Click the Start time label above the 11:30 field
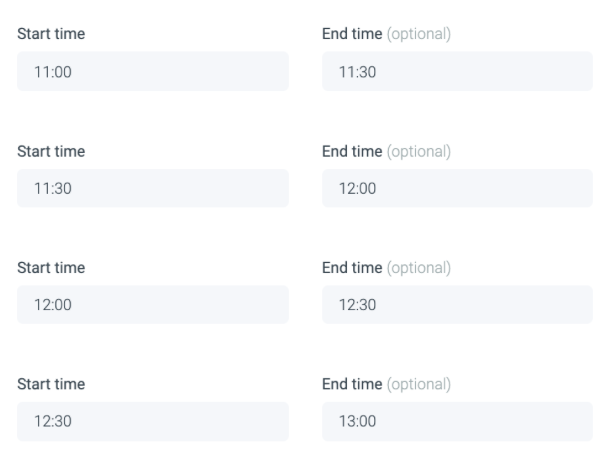Viewport: 606px width, 460px height. 51,151
